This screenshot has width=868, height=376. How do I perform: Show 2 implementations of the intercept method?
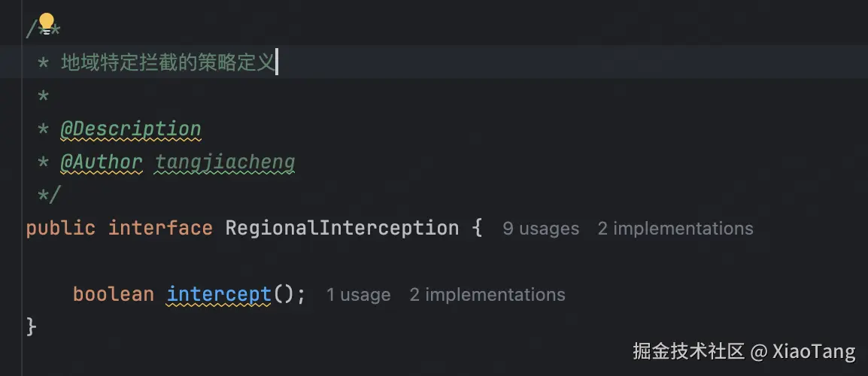487,295
